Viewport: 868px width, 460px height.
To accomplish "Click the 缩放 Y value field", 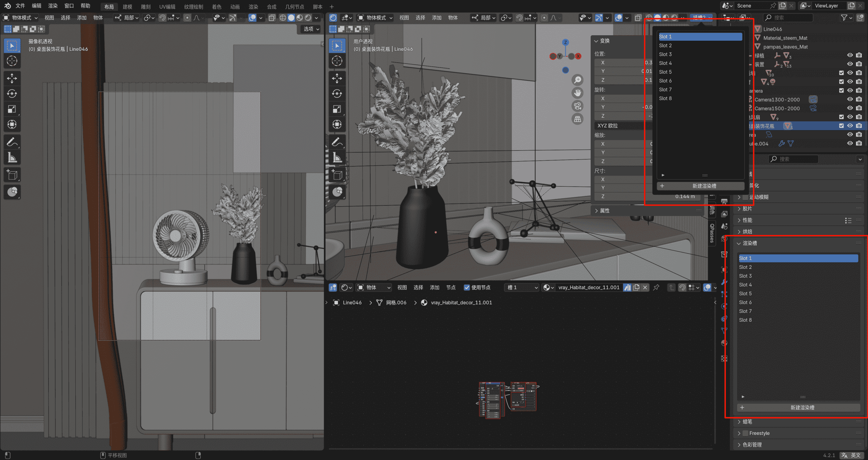I will [x=623, y=153].
